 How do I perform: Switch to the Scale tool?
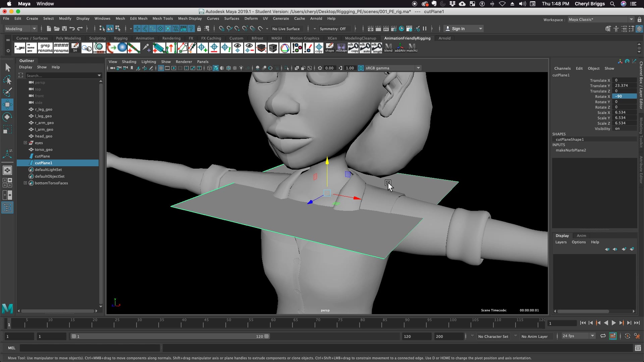7,129
